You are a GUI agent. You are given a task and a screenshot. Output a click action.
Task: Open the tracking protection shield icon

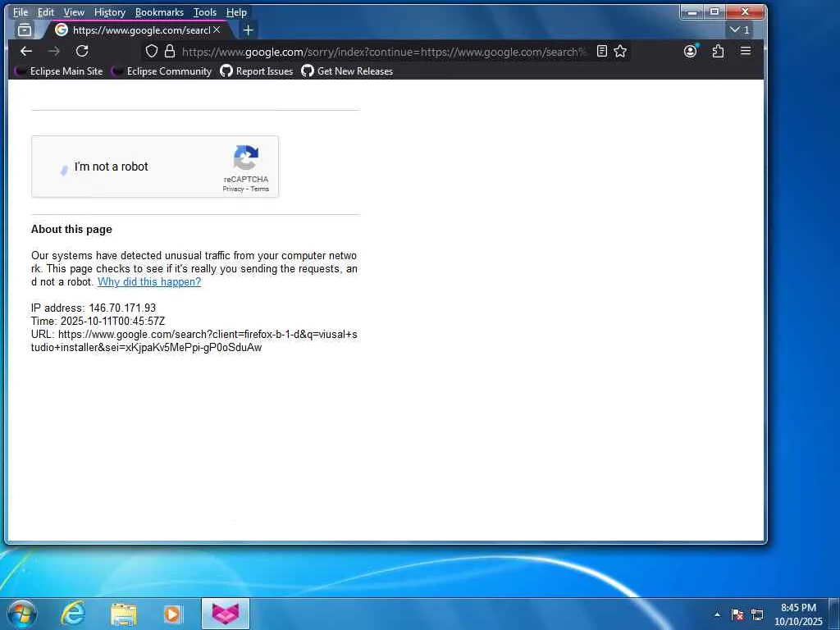pyautogui.click(x=152, y=52)
